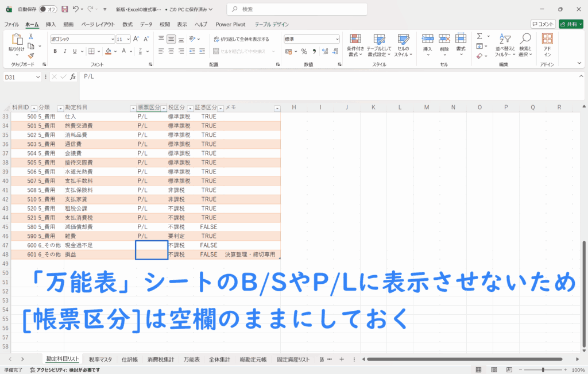The image size is (588, 374).
Task: Click the percent style icon
Action: [304, 51]
